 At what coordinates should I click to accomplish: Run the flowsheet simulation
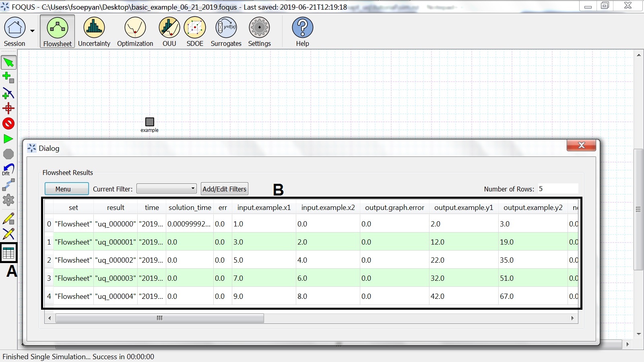[x=8, y=139]
